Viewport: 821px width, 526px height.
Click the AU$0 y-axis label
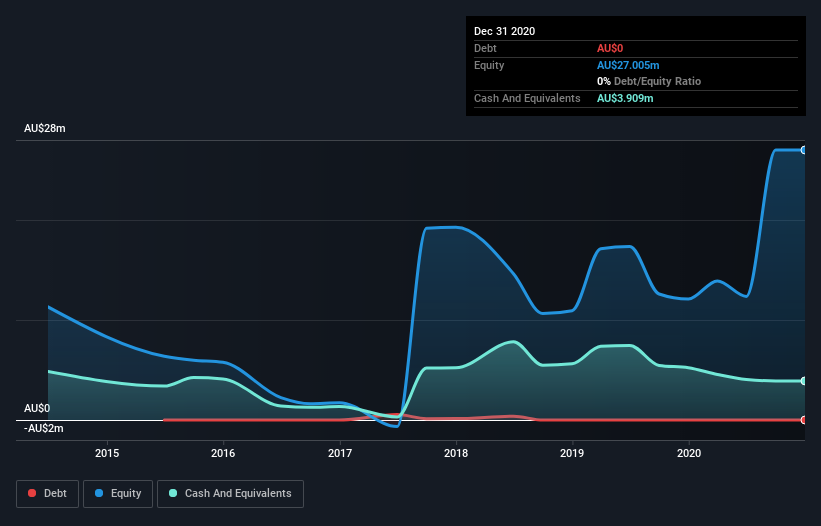click(37, 408)
